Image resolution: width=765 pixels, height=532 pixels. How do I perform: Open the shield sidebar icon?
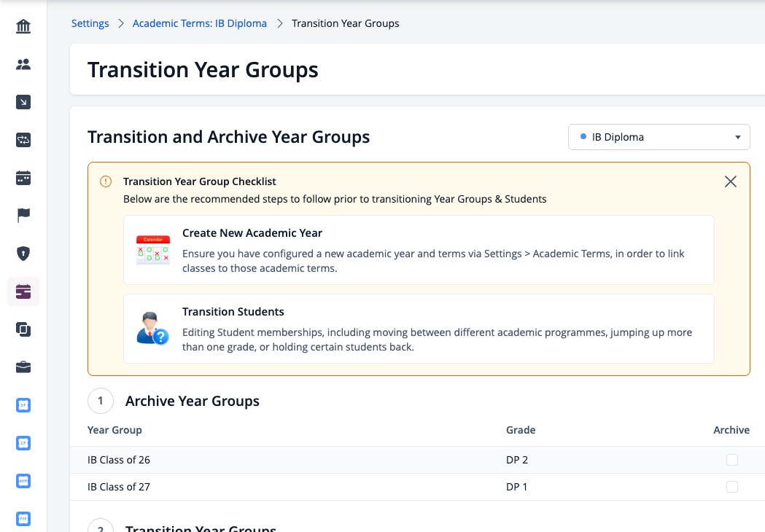tap(23, 254)
